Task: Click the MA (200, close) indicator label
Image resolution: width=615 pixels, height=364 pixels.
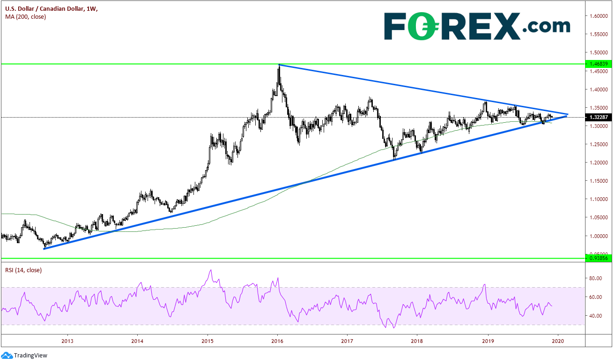Action: pyautogui.click(x=26, y=17)
